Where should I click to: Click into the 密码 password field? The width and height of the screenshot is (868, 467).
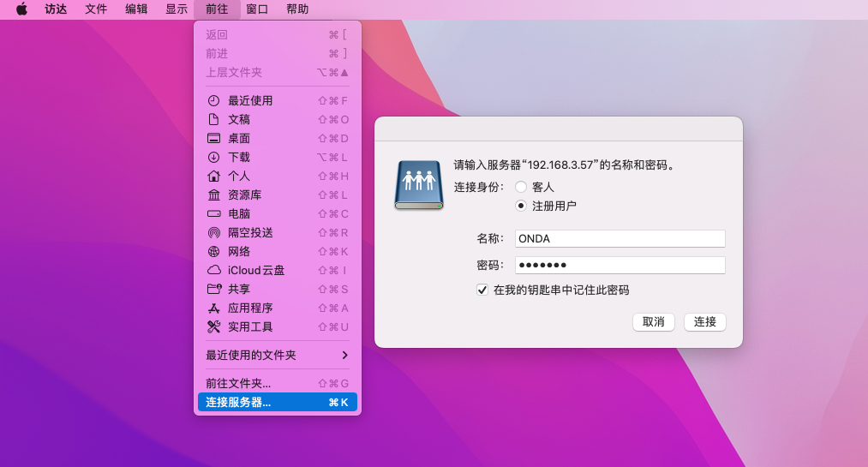620,265
